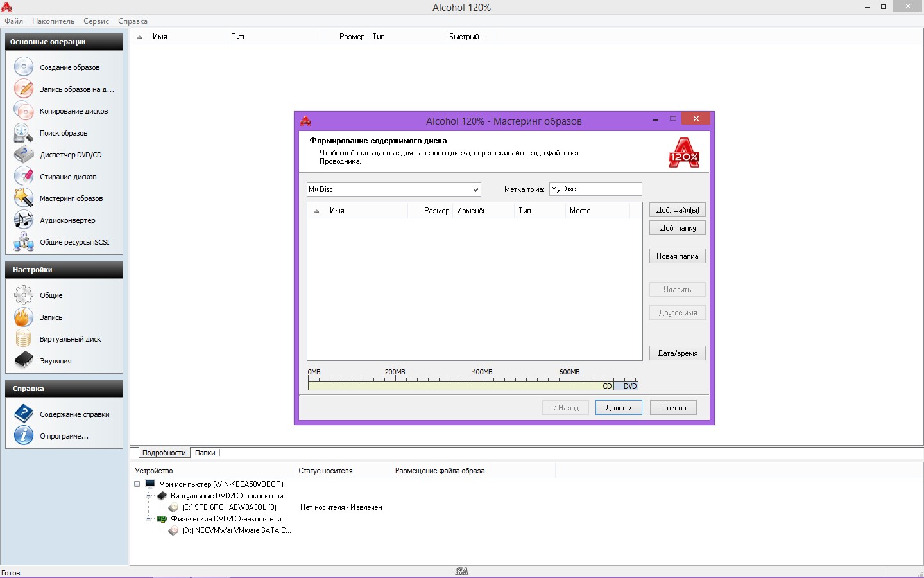This screenshot has width=924, height=578.
Task: Click the CD marker on capacity bar
Action: click(607, 386)
